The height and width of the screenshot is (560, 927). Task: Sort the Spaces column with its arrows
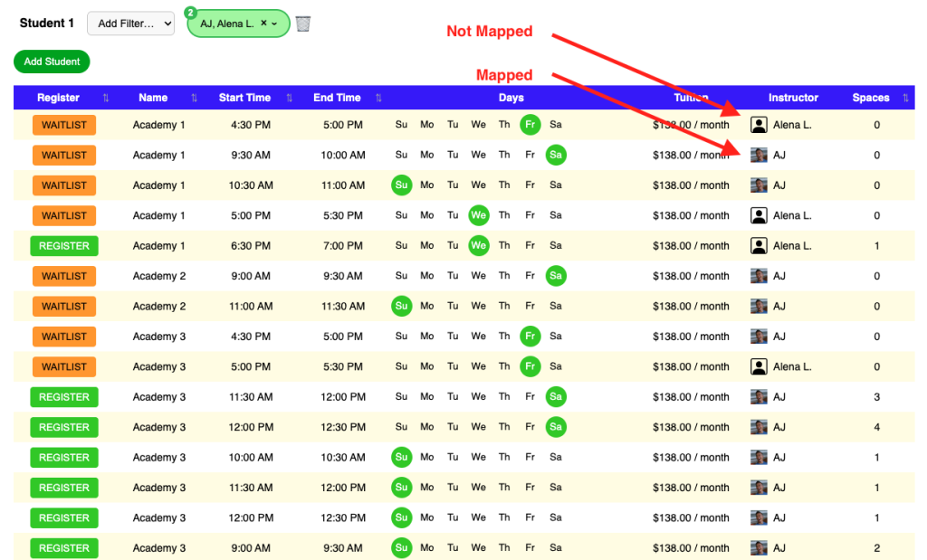(x=905, y=98)
